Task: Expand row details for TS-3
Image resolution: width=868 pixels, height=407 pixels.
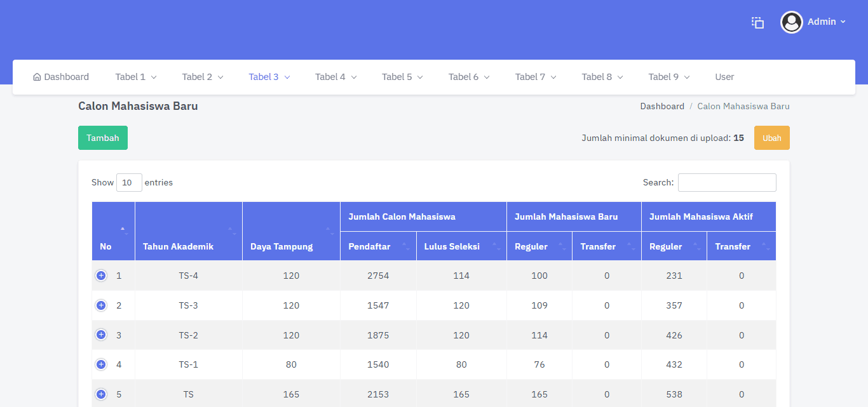Action: (x=101, y=305)
